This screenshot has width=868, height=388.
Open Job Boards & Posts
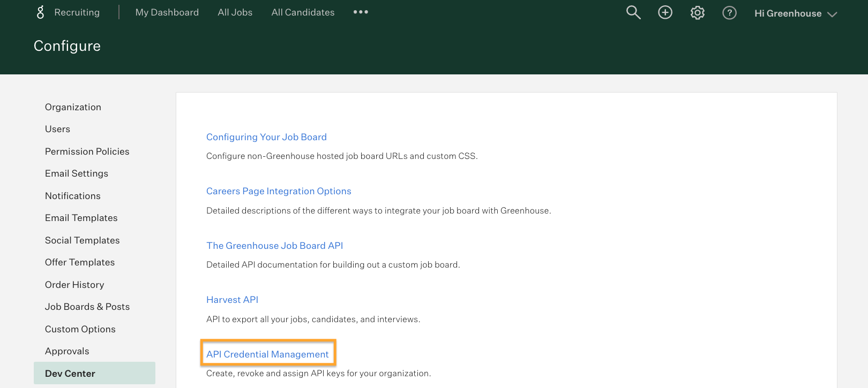(87, 307)
